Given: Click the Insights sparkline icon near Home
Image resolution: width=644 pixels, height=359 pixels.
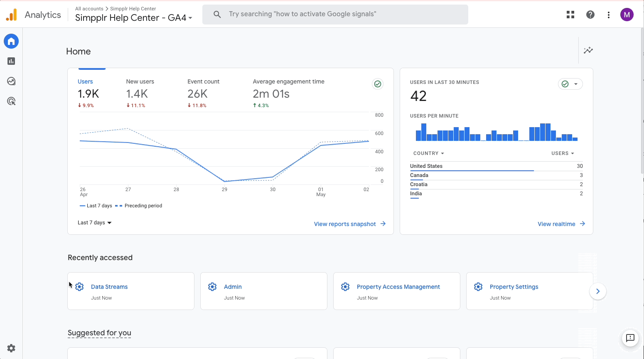Looking at the screenshot, I should [x=588, y=50].
